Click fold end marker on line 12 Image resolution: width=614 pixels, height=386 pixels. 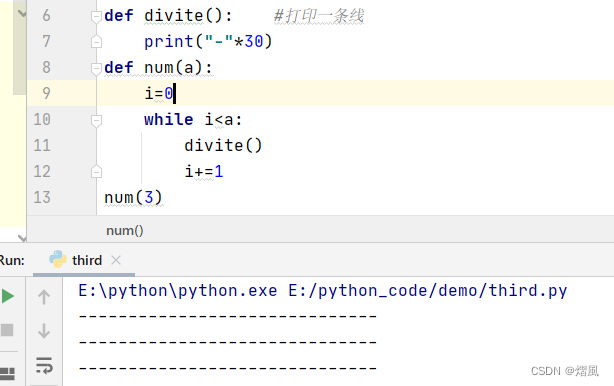pos(96,172)
